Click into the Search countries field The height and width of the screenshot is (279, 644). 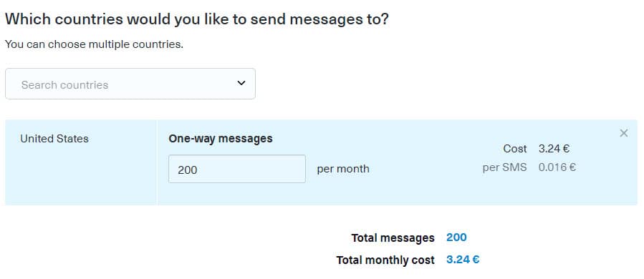coord(130,84)
